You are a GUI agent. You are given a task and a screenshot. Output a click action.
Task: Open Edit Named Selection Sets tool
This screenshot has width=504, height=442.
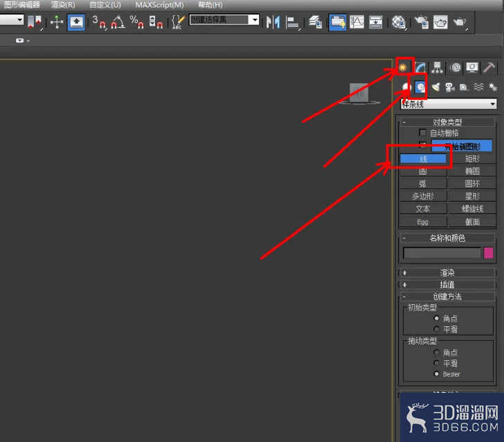click(x=178, y=22)
